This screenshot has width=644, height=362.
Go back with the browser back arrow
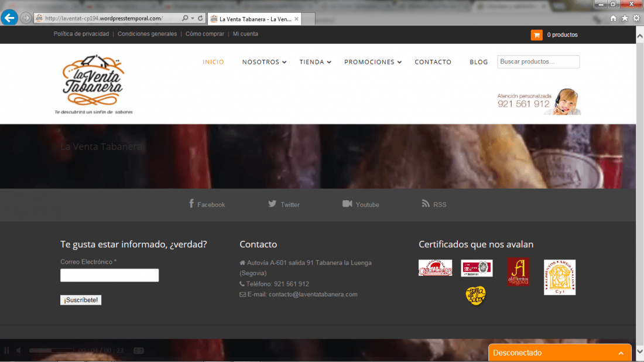tap(9, 18)
